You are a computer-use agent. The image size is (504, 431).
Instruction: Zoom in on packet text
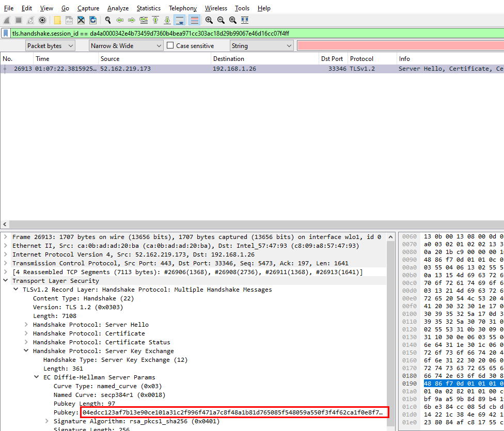(209, 20)
